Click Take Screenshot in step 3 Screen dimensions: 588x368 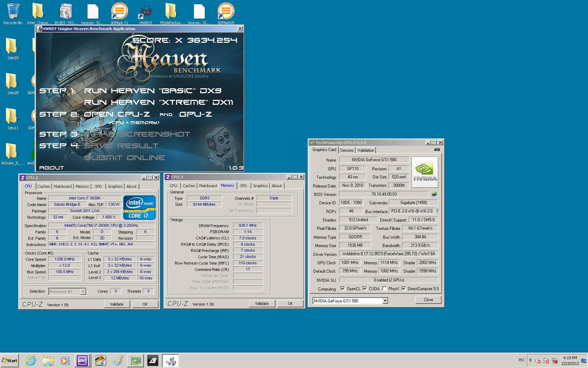(x=137, y=134)
